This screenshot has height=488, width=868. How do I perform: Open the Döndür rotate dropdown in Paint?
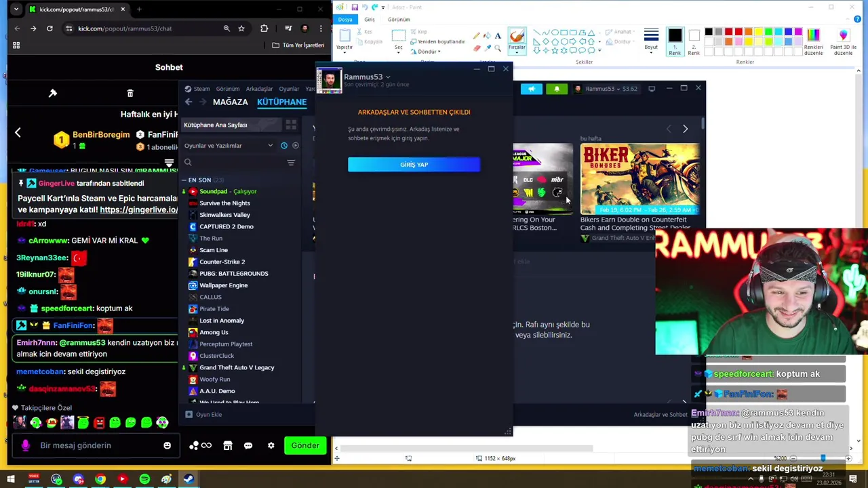click(428, 52)
